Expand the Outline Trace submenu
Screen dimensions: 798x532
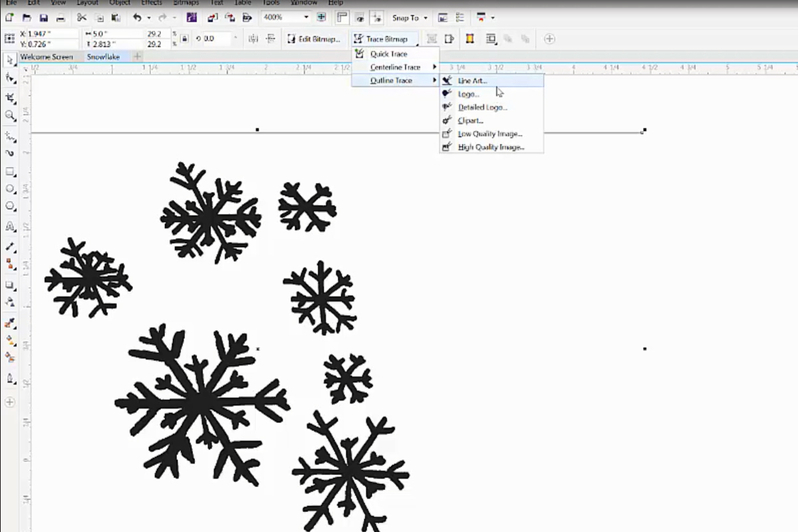396,80
